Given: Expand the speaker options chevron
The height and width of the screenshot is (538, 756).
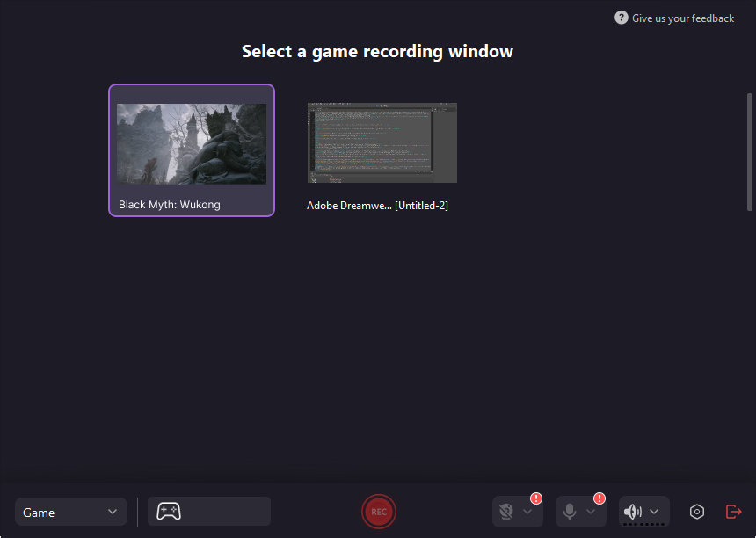Looking at the screenshot, I should (x=654, y=512).
